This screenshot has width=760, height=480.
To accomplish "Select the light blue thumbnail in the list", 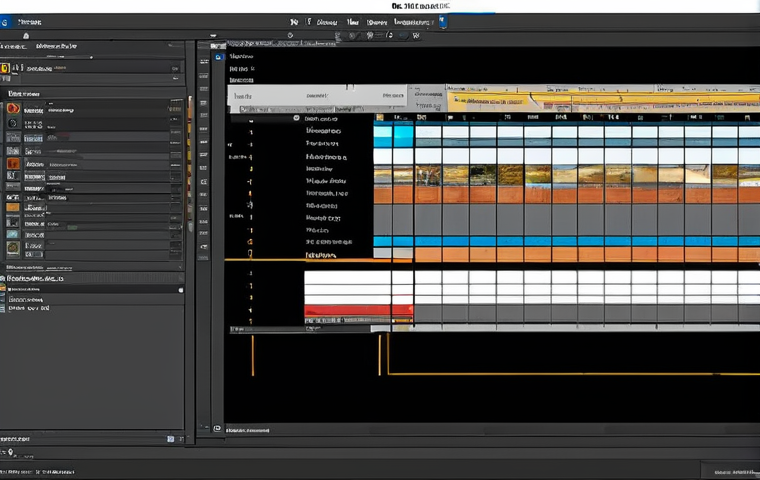I will click(13, 234).
